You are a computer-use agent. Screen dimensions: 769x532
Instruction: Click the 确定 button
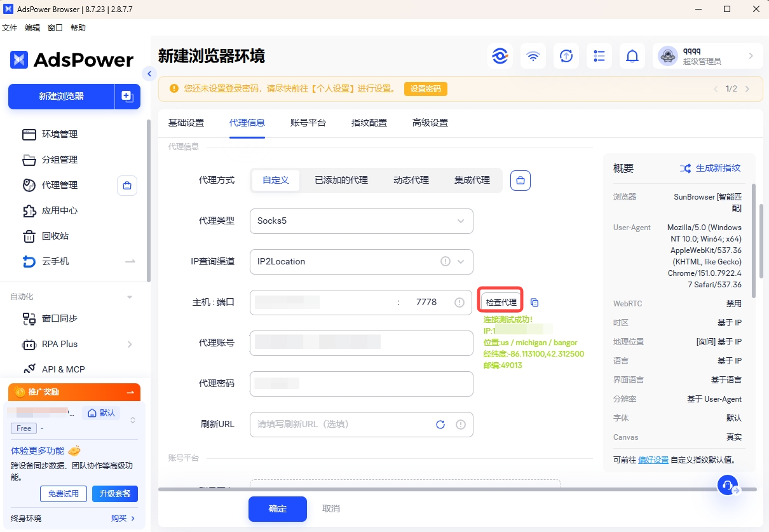coord(278,509)
